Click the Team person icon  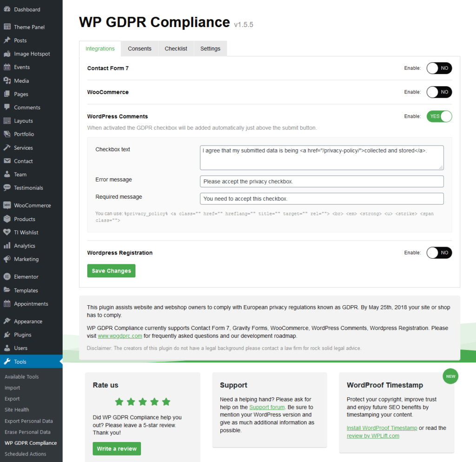[7, 174]
